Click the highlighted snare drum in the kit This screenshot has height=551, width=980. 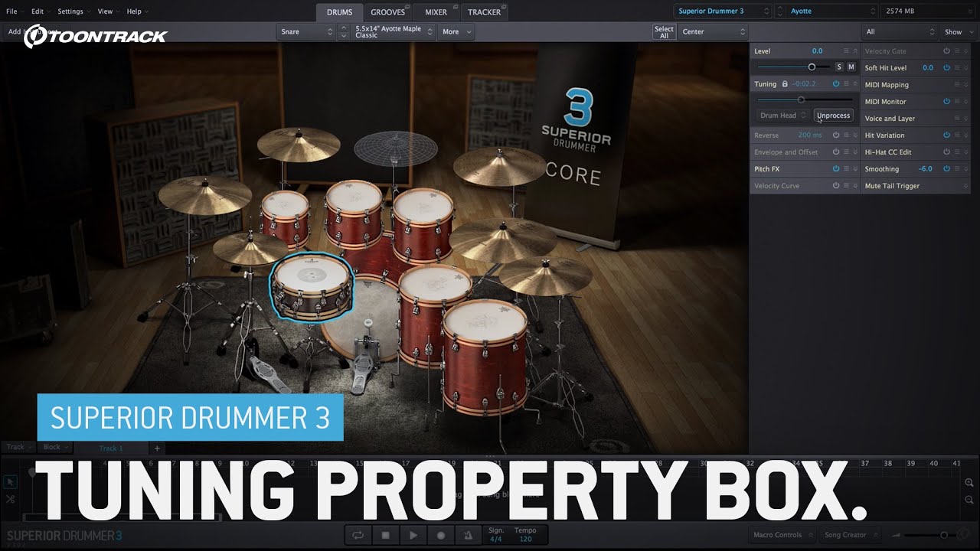pos(312,287)
